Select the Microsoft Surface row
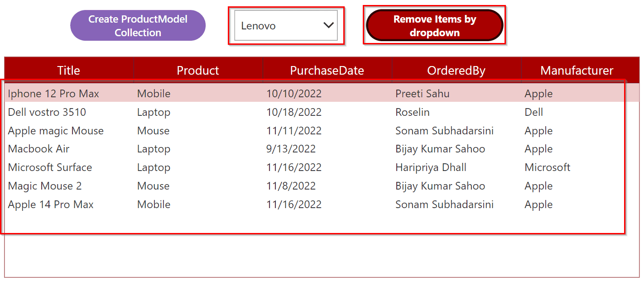 [x=322, y=167]
